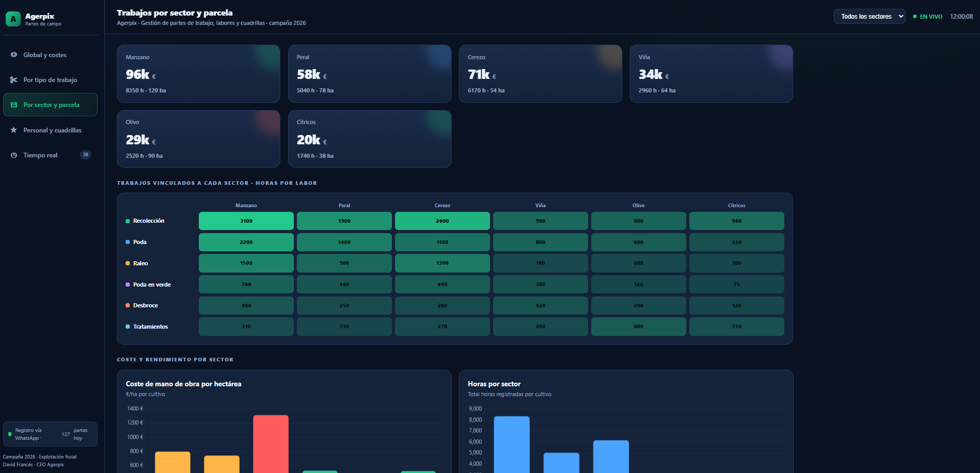Click the Agerpix logo icon
Image resolution: width=980 pixels, height=473 pixels.
[13, 19]
